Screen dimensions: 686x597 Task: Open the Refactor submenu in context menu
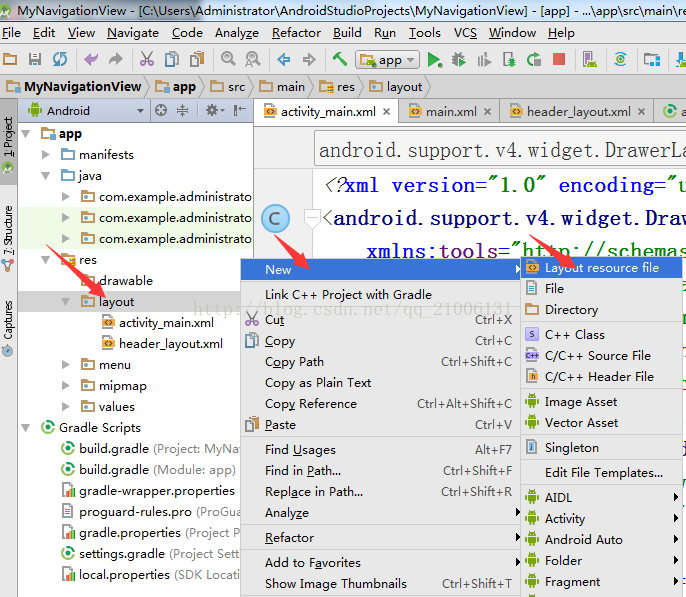tap(381, 538)
